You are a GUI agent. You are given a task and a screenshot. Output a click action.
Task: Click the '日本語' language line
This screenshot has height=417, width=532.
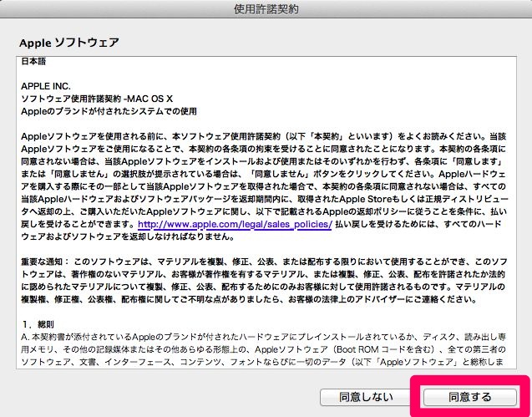click(x=33, y=62)
